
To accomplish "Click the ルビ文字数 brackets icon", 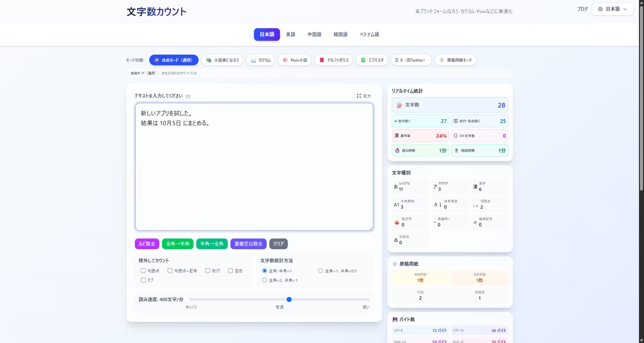I will pos(455,136).
